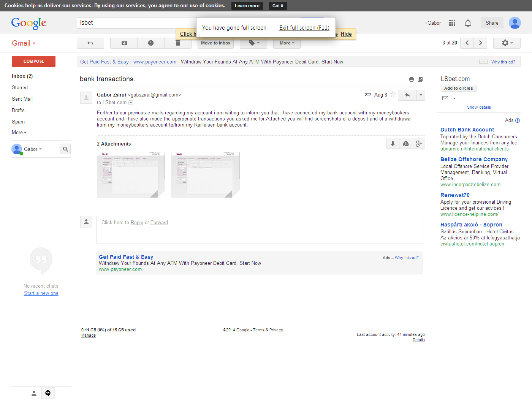Report this message as spam
Screen dimensions: 532x399
coord(151,43)
